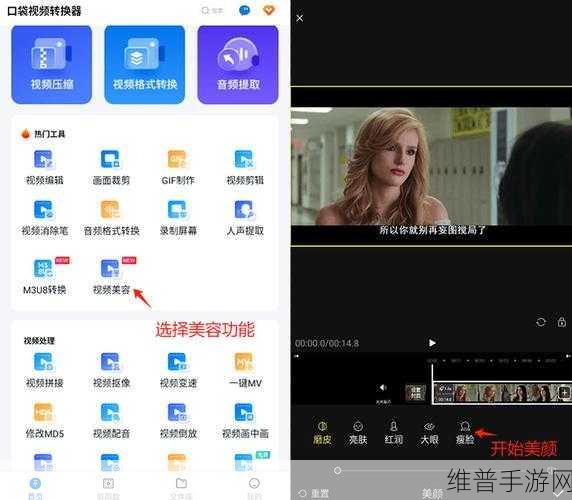Viewport: 572px width, 500px height.
Task: Switch to the 我的 profile tab
Action: [254, 488]
